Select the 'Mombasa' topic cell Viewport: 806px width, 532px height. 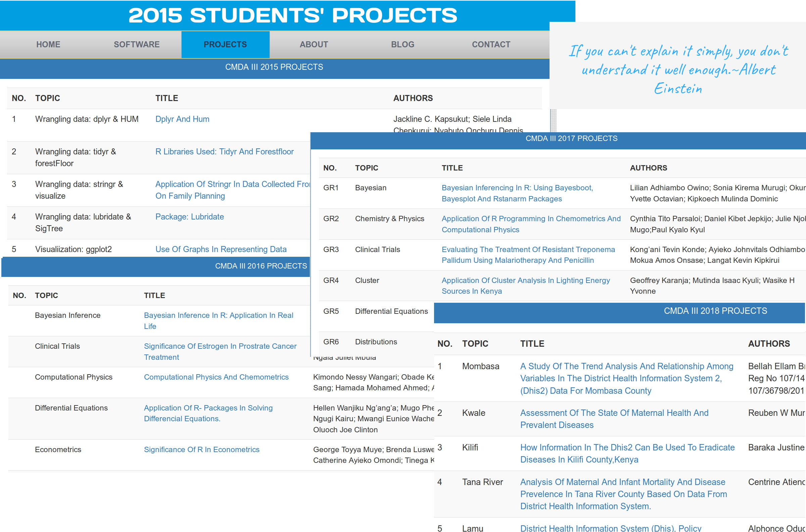click(481, 367)
